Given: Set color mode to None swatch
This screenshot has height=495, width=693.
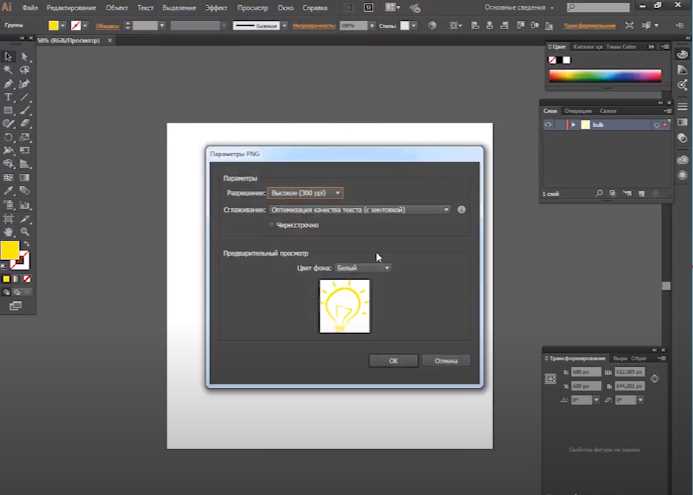Looking at the screenshot, I should coord(27,279).
